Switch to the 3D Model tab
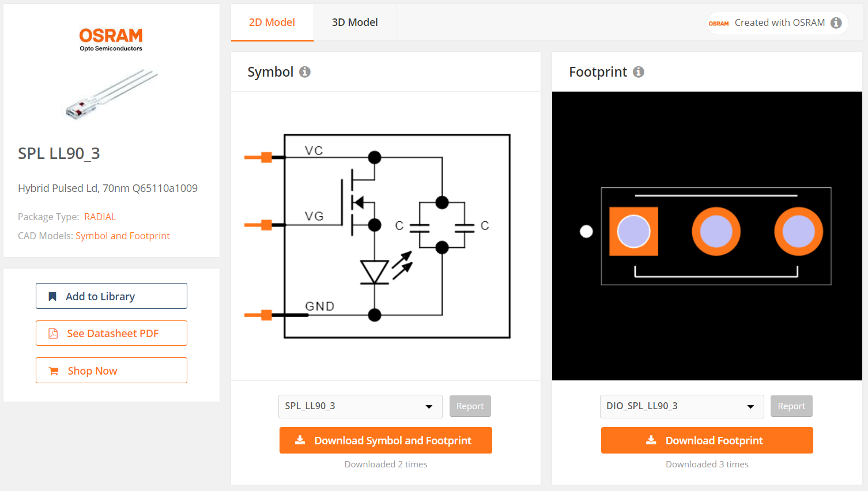This screenshot has width=868, height=491. [355, 22]
